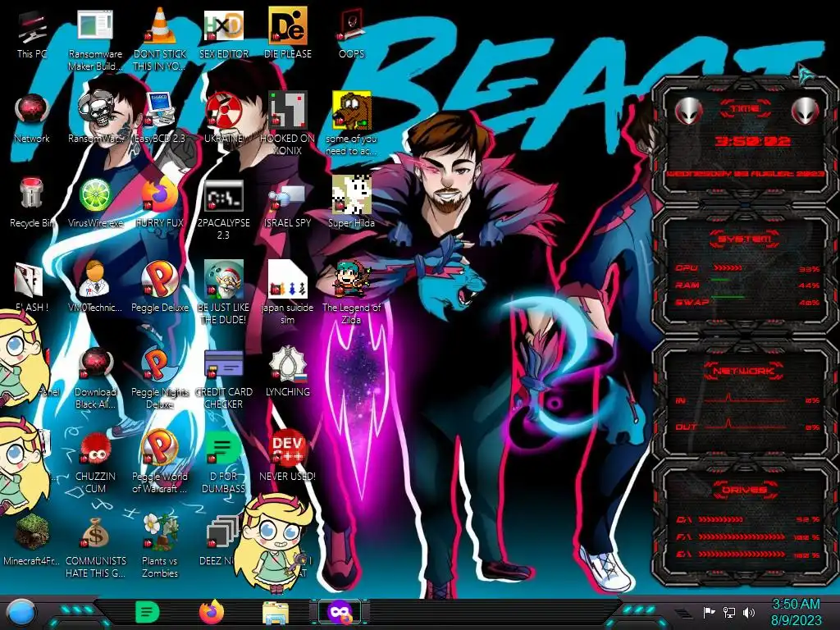
Task: Click the CPU usage bar in SYSTEM gadget
Action: [x=727, y=268]
